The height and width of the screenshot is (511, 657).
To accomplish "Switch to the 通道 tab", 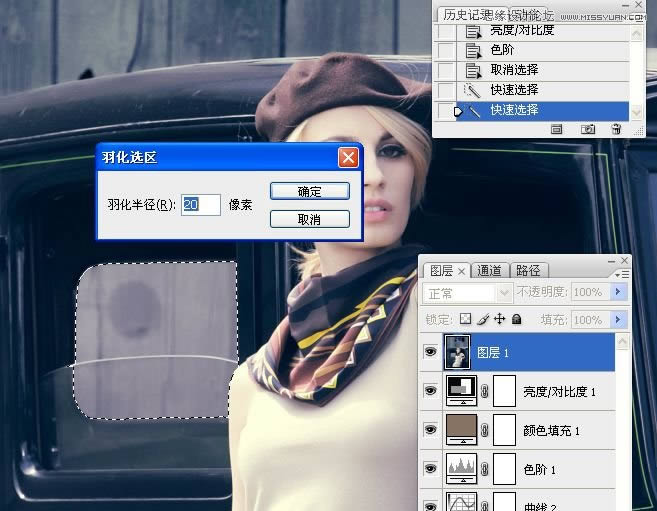I will click(x=490, y=271).
